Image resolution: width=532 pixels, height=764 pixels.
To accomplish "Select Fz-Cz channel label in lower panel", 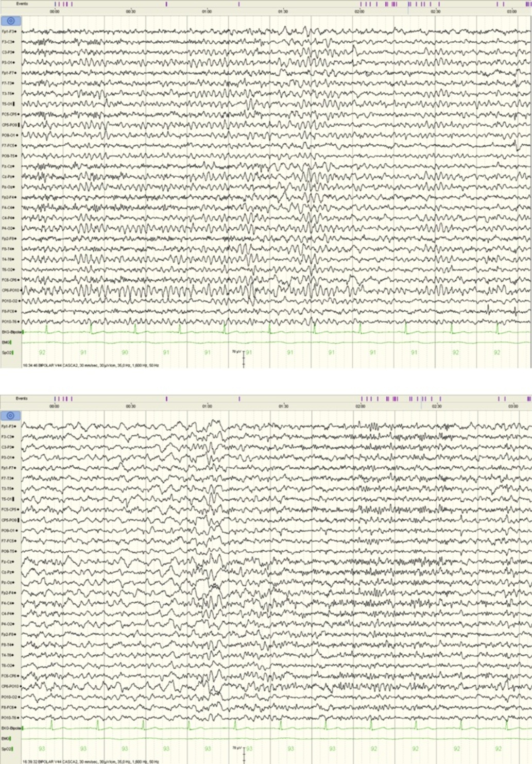I will (8, 562).
